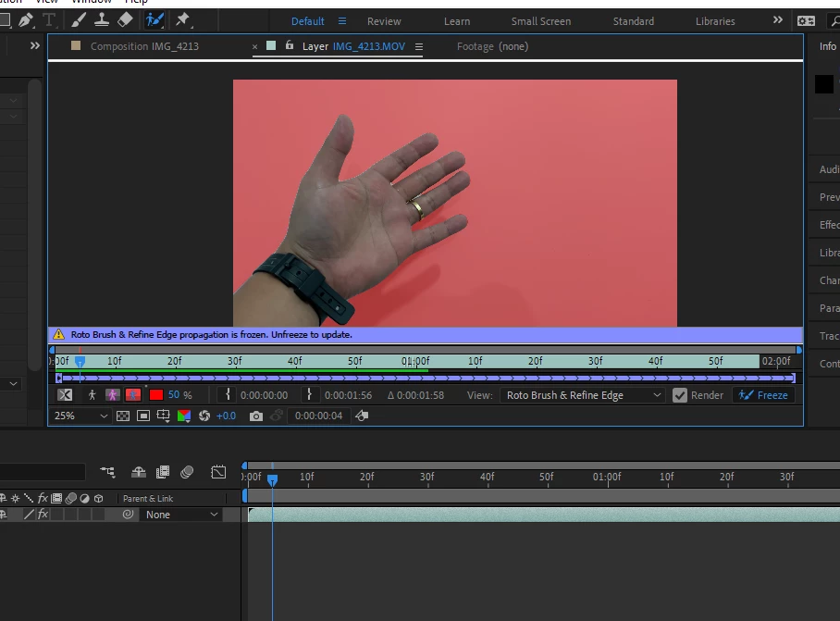Click the +0.0 exposure value
840x621 pixels.
coord(226,416)
